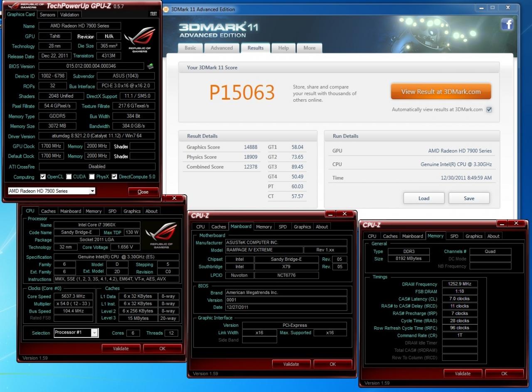Click the DRAM Frequency 1252.9 MHz value
This screenshot has height=392, width=532.
(460, 284)
